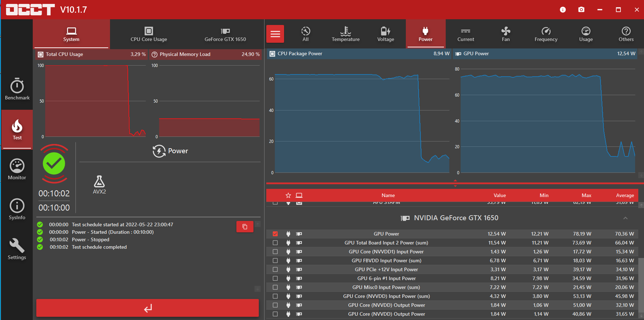Enable GPU Misc0 Input Power (sum) checkbox
This screenshot has width=644, height=320.
[275, 287]
